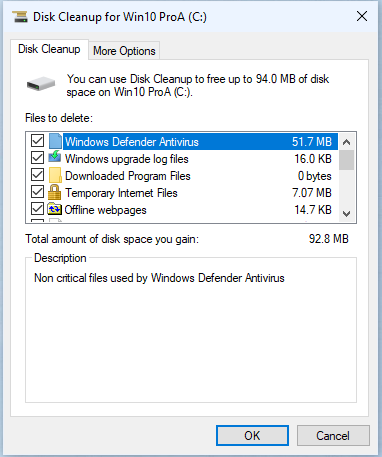
Task: Uncheck the Windows Defender Antivirus checkbox
Action: point(37,141)
